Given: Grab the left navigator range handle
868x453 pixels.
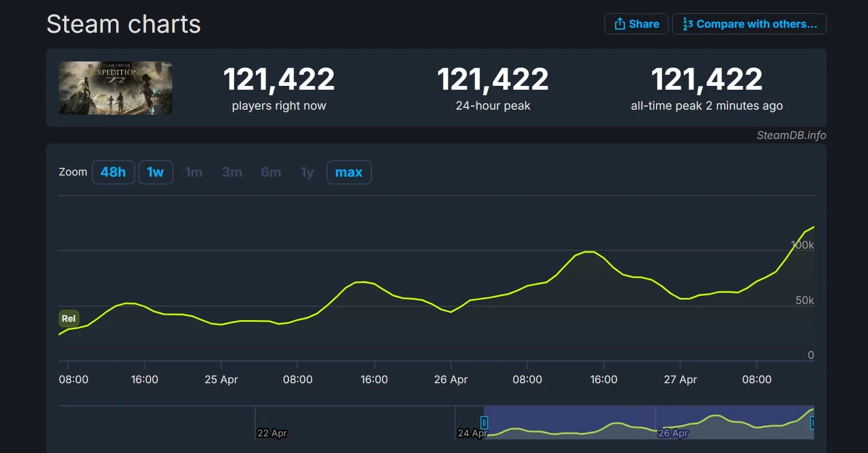Looking at the screenshot, I should click(x=484, y=423).
